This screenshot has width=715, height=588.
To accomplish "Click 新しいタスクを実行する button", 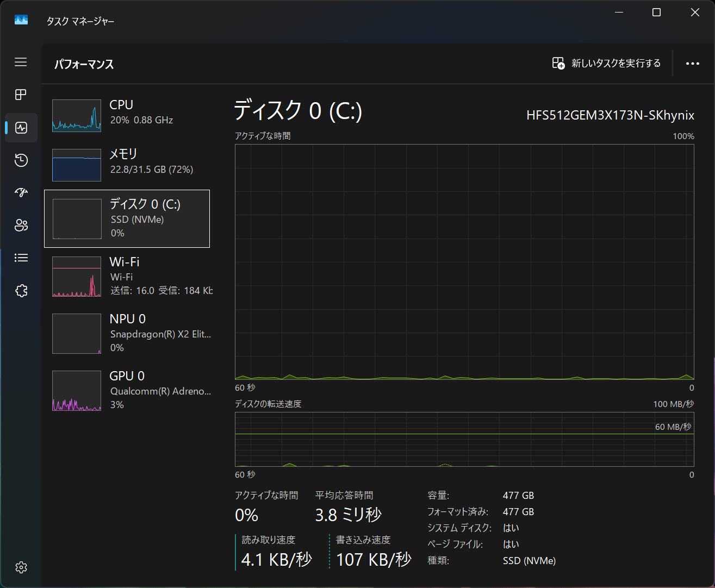I will click(607, 64).
